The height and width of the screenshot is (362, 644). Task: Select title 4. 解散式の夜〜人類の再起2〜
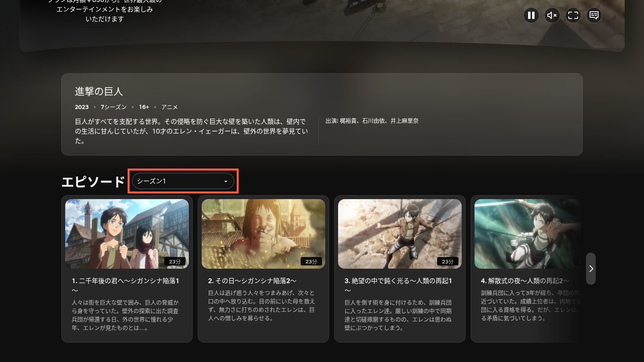525,281
